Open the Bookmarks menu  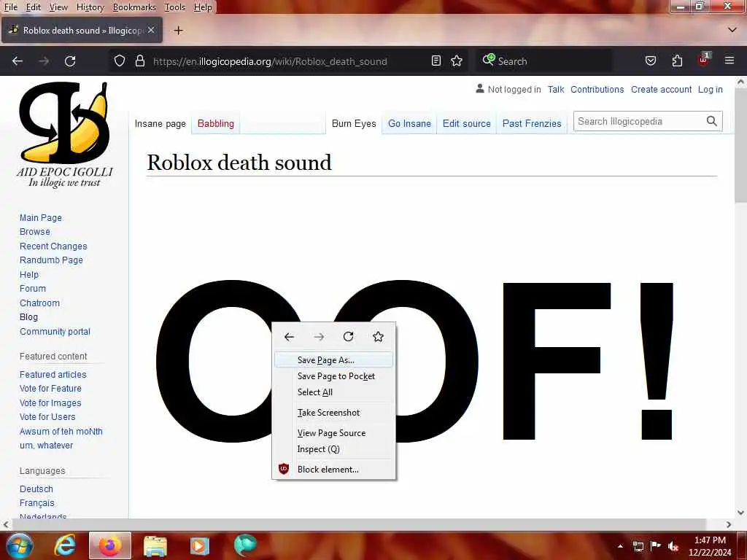(134, 7)
